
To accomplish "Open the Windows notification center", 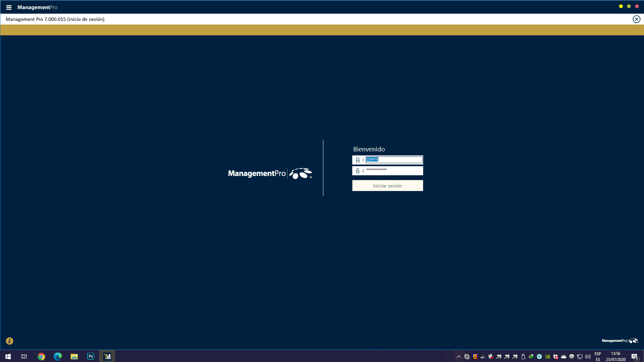I will click(x=635, y=357).
